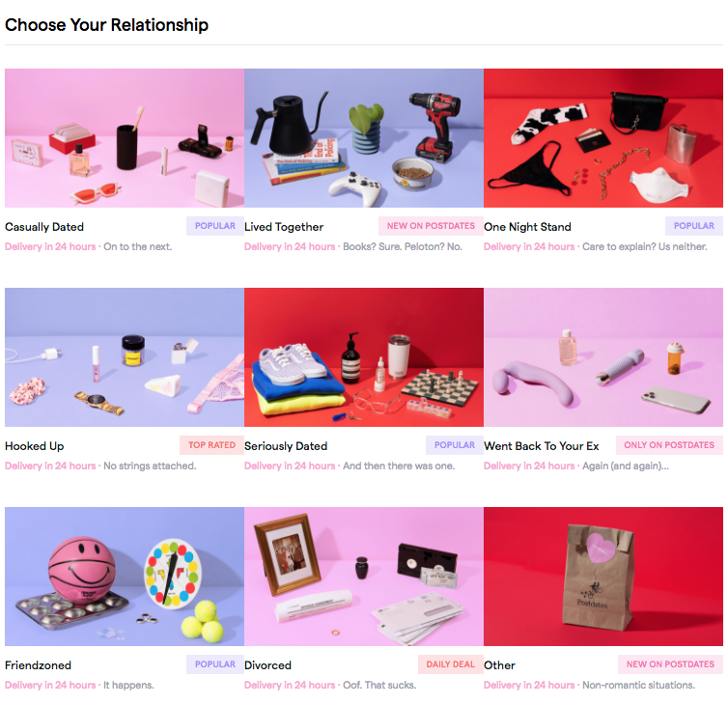Screen dimensions: 728x705
Task: Open the Casually Dated product image
Action: point(125,138)
